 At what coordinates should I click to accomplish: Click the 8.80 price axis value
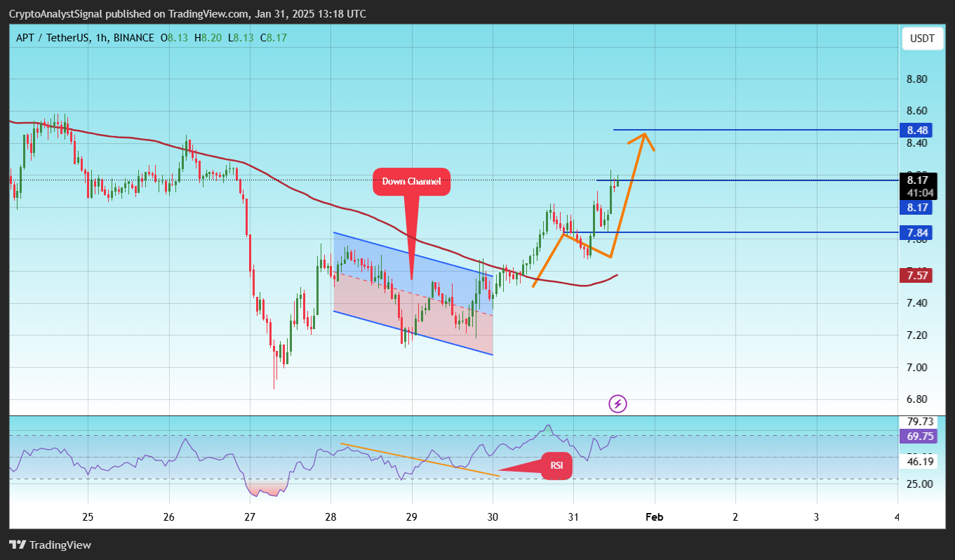[x=917, y=79]
